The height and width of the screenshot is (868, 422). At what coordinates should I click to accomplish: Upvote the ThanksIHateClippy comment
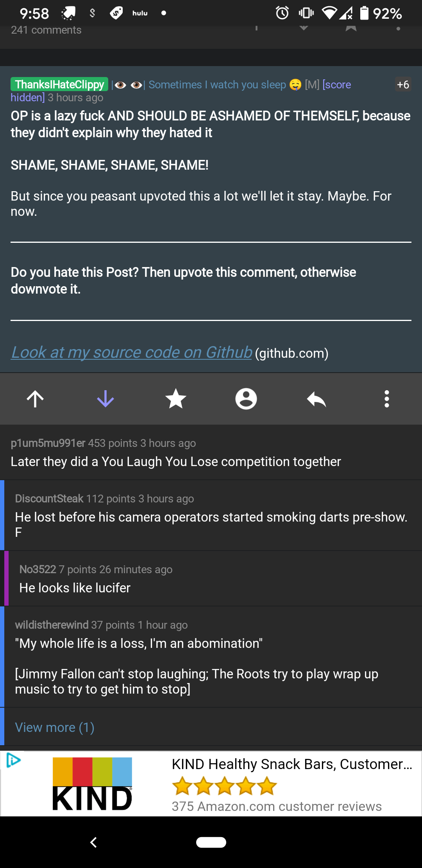tap(35, 399)
